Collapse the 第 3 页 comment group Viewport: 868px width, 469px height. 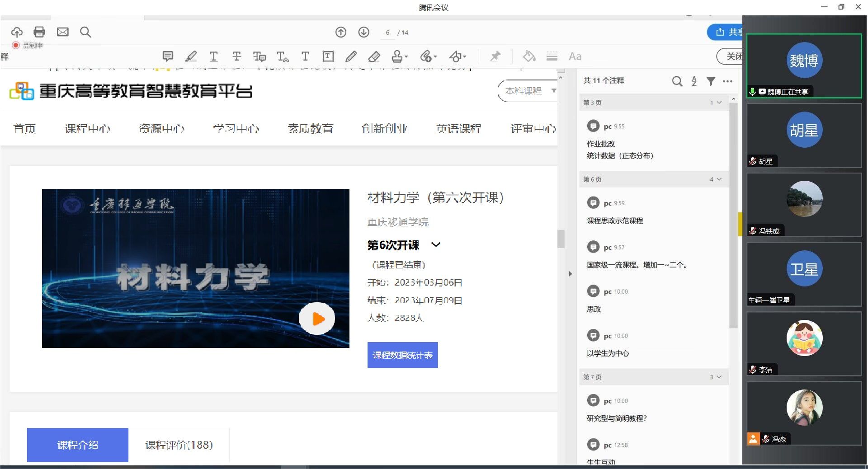[x=719, y=103]
